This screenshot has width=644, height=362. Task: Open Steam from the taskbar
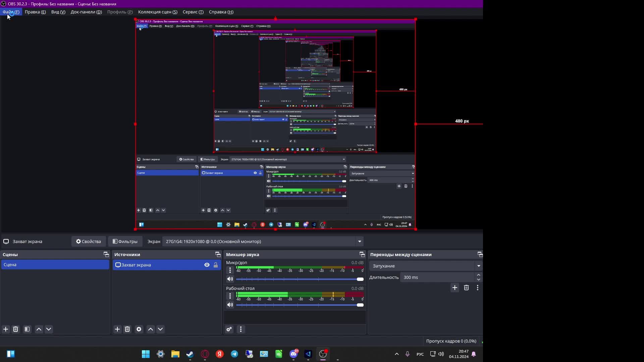click(x=190, y=354)
